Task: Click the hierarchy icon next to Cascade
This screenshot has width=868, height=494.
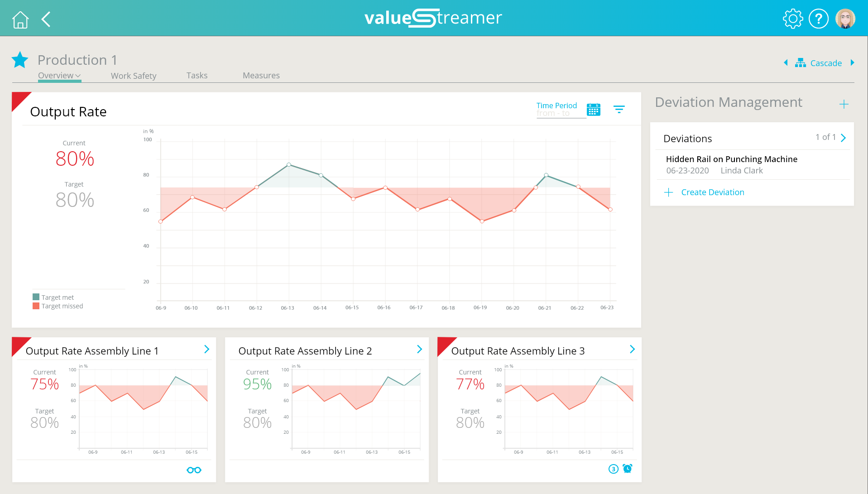Action: 800,62
